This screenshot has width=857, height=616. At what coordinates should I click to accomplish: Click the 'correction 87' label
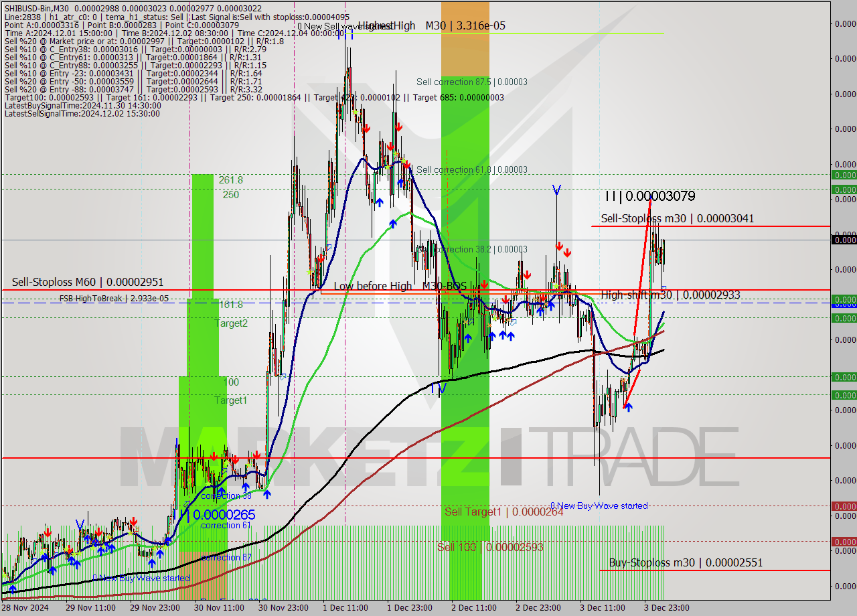(x=226, y=557)
